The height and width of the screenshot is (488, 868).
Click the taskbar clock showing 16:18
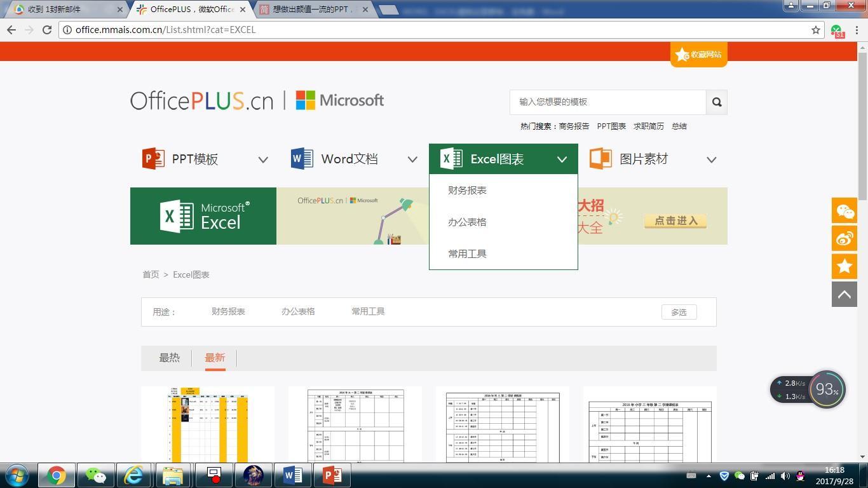[x=834, y=476]
